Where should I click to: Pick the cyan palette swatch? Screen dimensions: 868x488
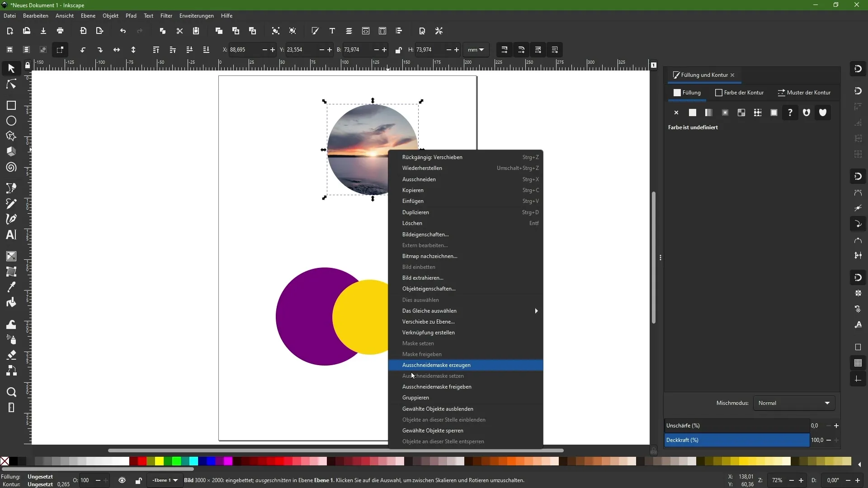click(194, 461)
